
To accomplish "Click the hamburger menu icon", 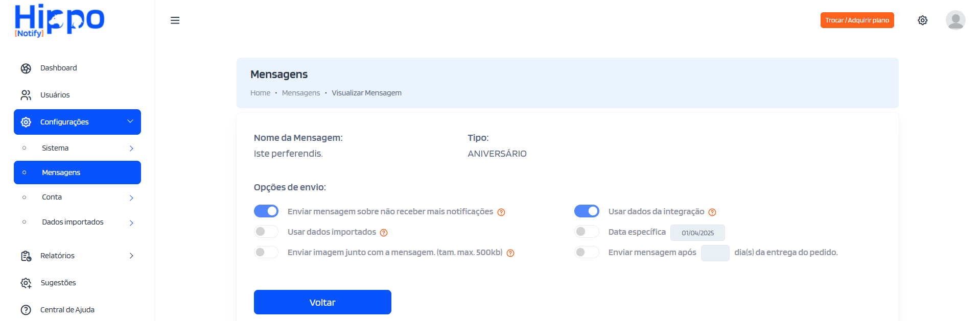I will click(175, 20).
